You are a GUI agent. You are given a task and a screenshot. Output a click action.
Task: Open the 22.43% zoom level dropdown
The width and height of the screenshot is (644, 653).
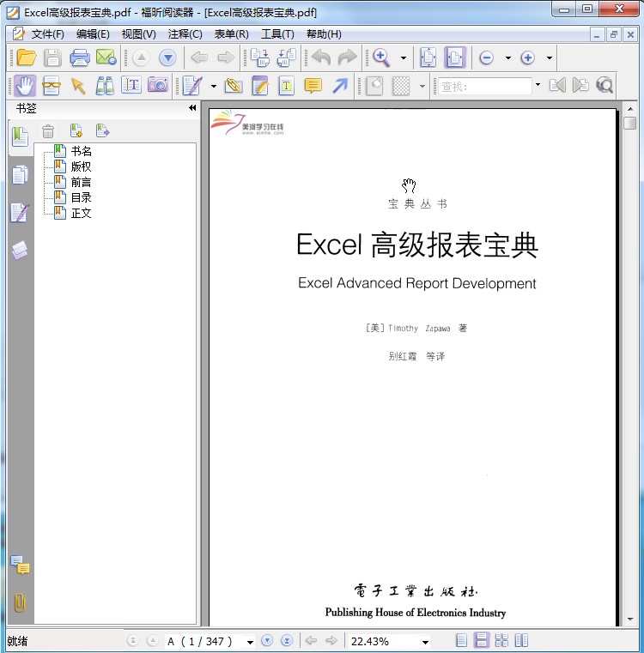click(x=425, y=642)
